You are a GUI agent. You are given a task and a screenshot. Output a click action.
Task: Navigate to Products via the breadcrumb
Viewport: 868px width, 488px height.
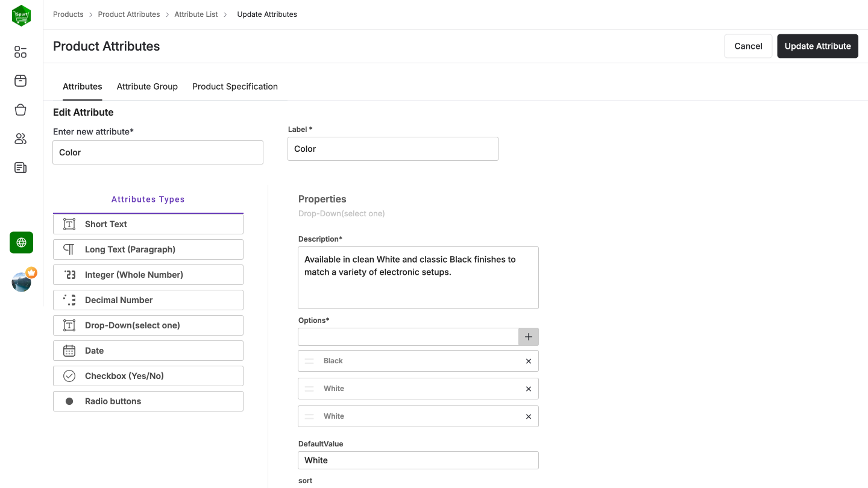[68, 14]
